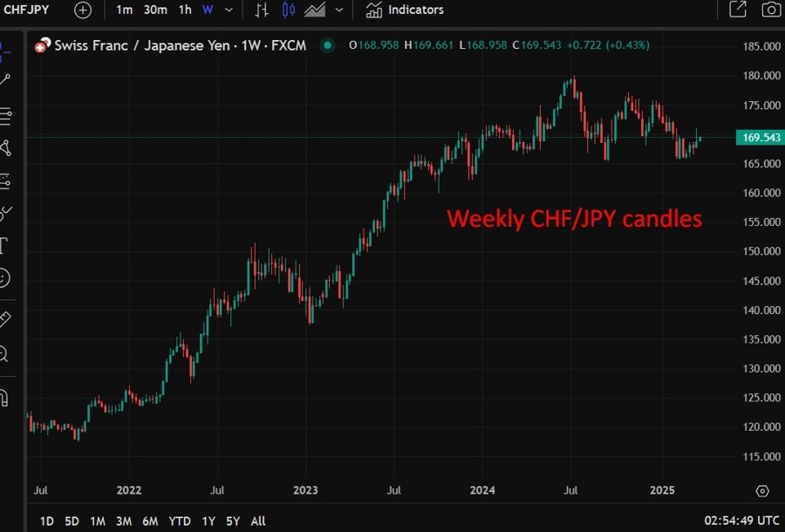
Task: Click the 02:54:49 UTC timezone button
Action: coord(742,521)
